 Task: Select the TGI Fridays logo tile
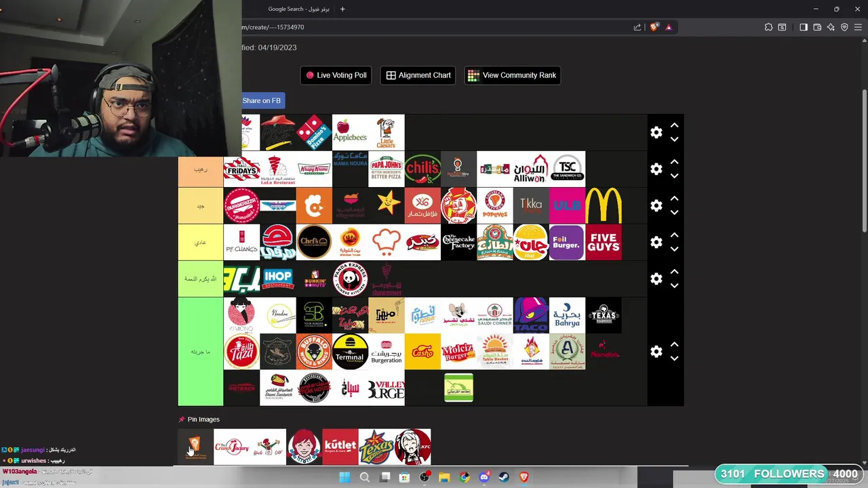[x=241, y=169]
